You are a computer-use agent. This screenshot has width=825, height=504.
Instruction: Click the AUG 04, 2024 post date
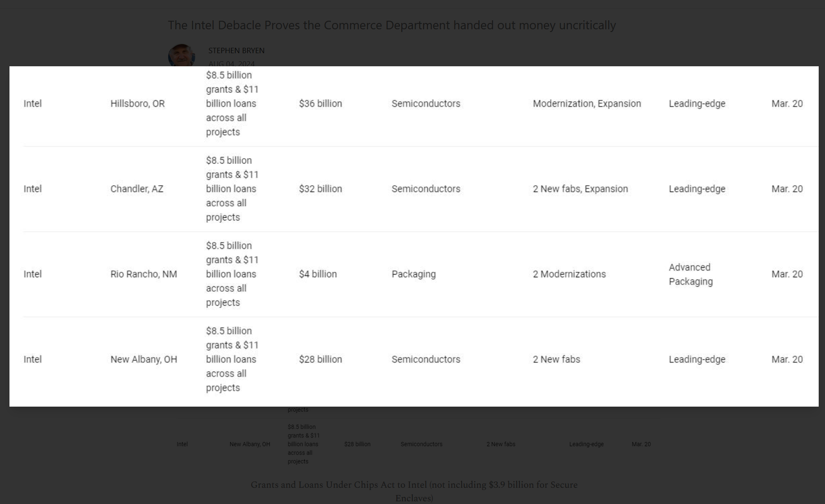tap(231, 64)
